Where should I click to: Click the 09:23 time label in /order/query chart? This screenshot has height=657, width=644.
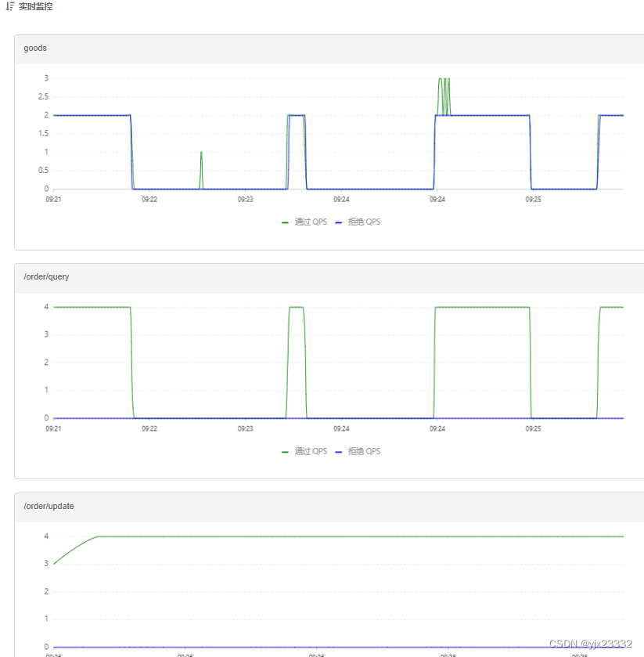[246, 428]
